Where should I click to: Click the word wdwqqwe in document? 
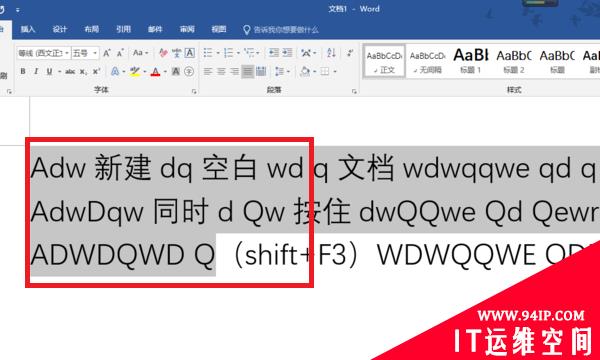point(466,169)
